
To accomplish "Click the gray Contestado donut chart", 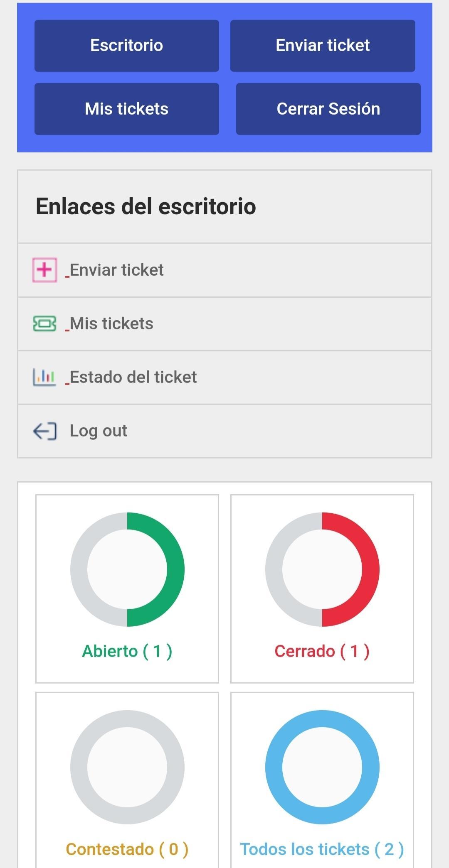I will [x=127, y=767].
